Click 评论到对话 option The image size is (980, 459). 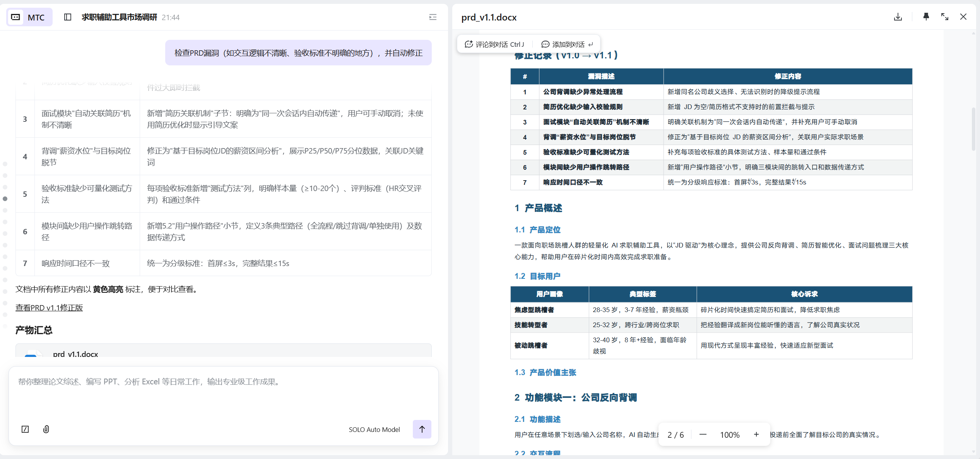pos(494,44)
